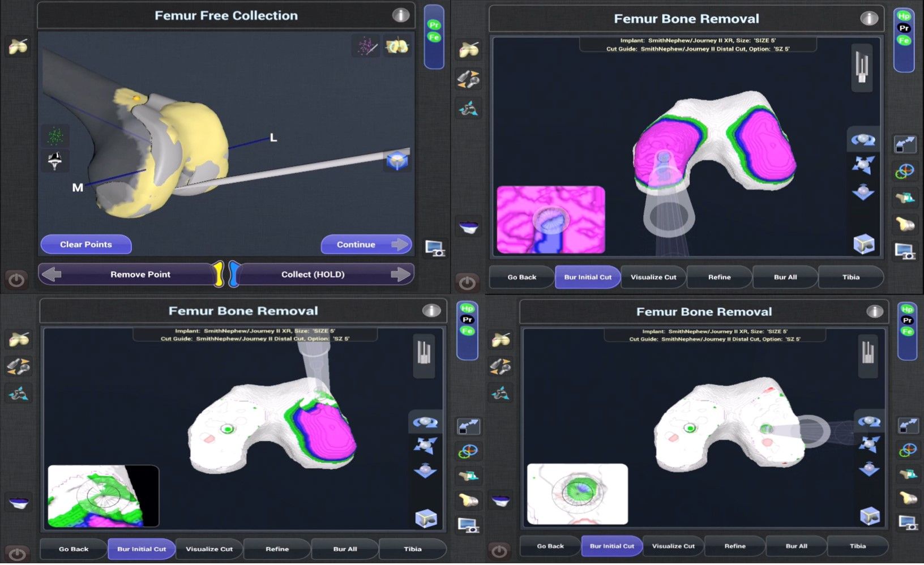
Task: Click the blue cube icon at probe tip
Action: pos(396,161)
